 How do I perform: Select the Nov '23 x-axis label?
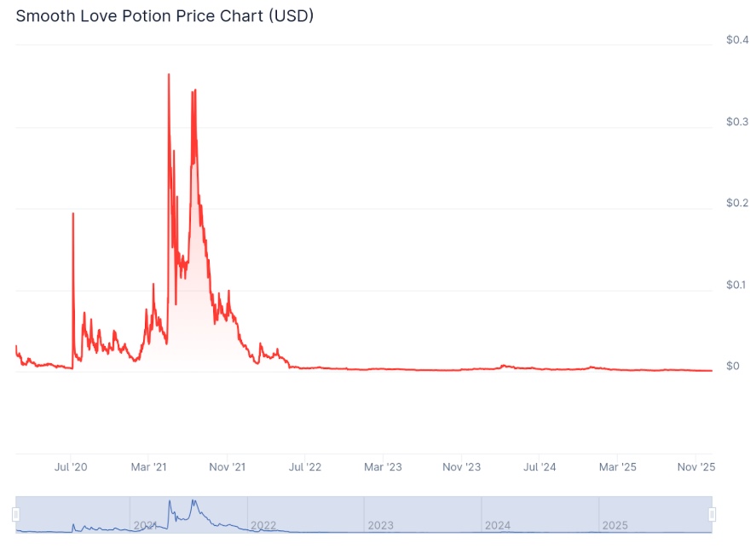[461, 467]
